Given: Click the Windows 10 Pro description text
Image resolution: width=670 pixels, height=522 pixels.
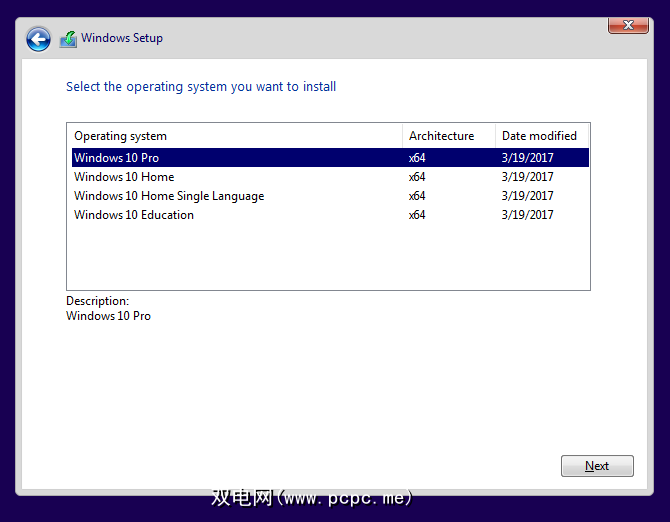Looking at the screenshot, I should [x=109, y=316].
